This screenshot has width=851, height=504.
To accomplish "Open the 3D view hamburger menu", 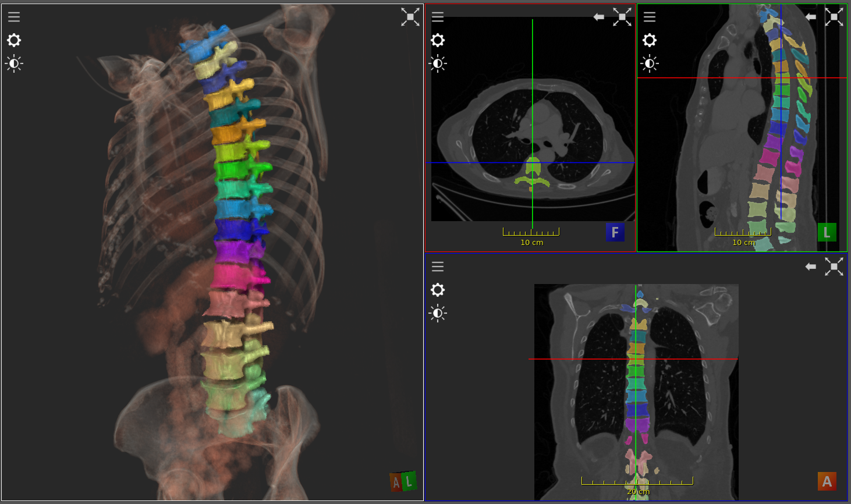I will click(14, 17).
